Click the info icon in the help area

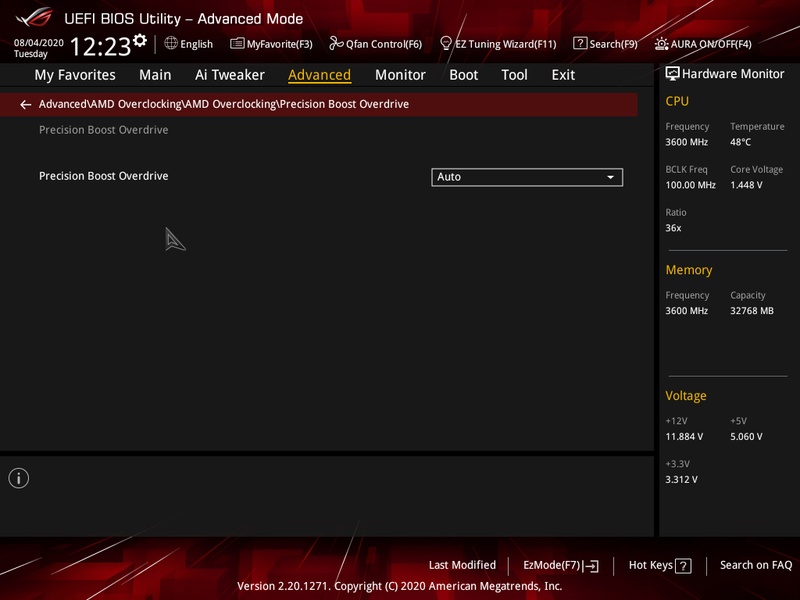[19, 479]
